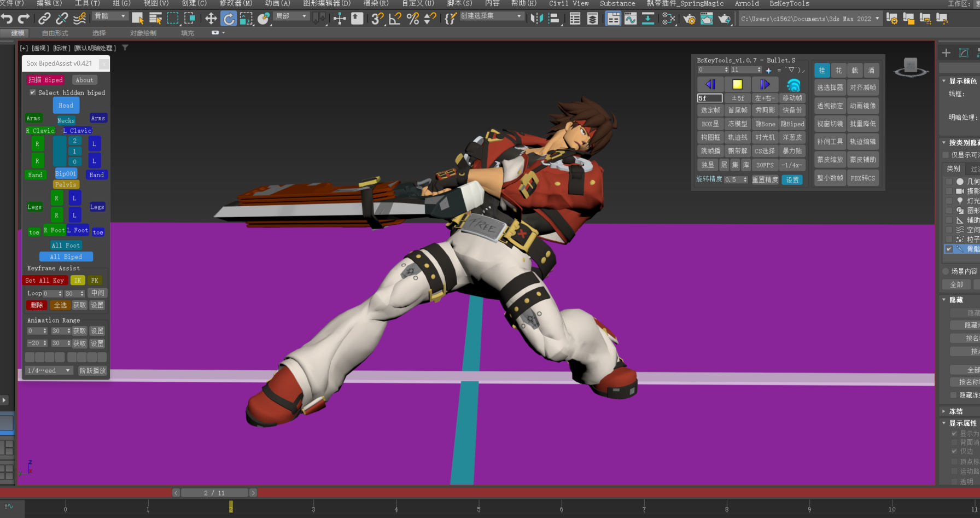This screenshot has height=518, width=980.
Task: Click the 动画镜像 button
Action: (863, 106)
